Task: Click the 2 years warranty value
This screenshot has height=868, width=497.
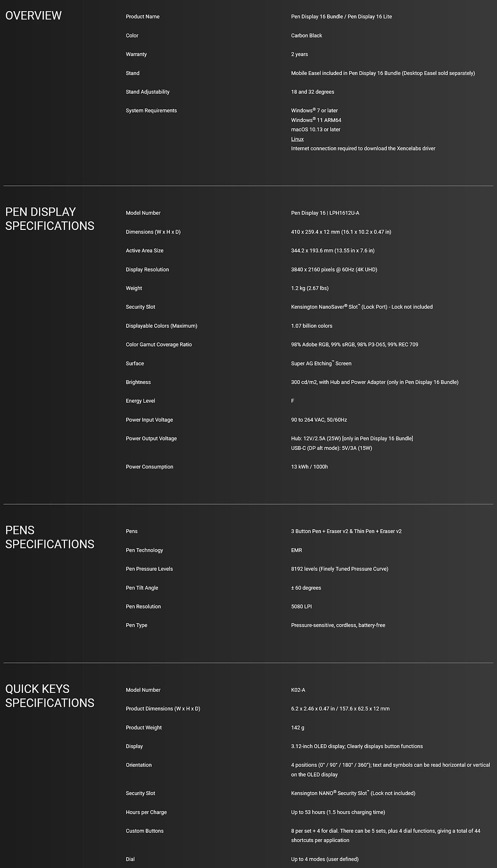Action: (299, 54)
